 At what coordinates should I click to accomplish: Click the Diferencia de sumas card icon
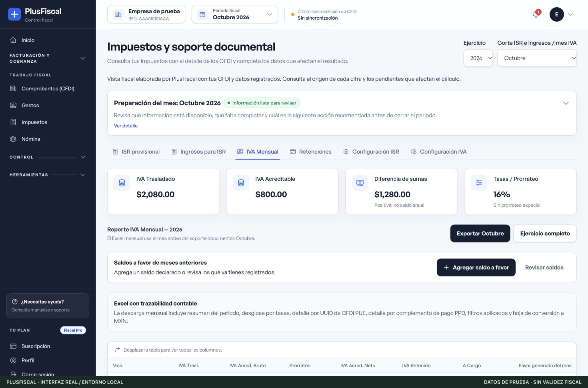360,183
